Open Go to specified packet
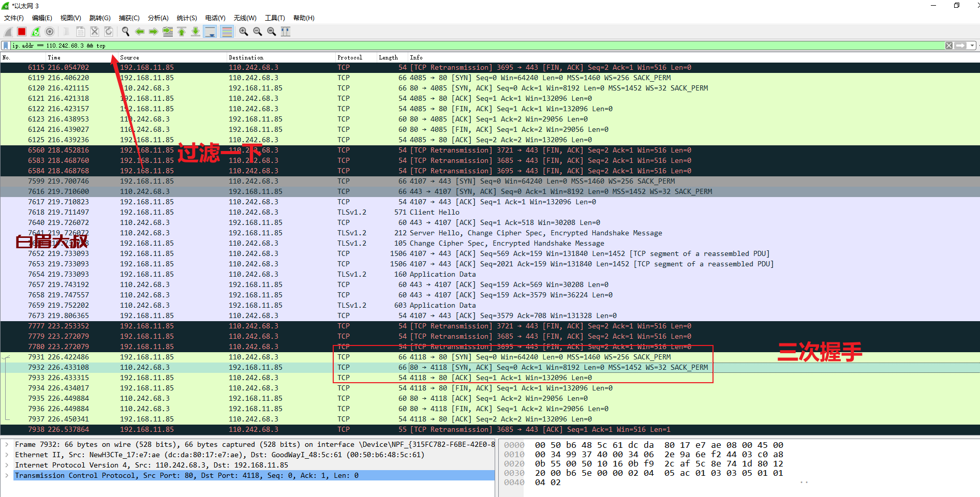Image resolution: width=980 pixels, height=497 pixels. [x=168, y=32]
